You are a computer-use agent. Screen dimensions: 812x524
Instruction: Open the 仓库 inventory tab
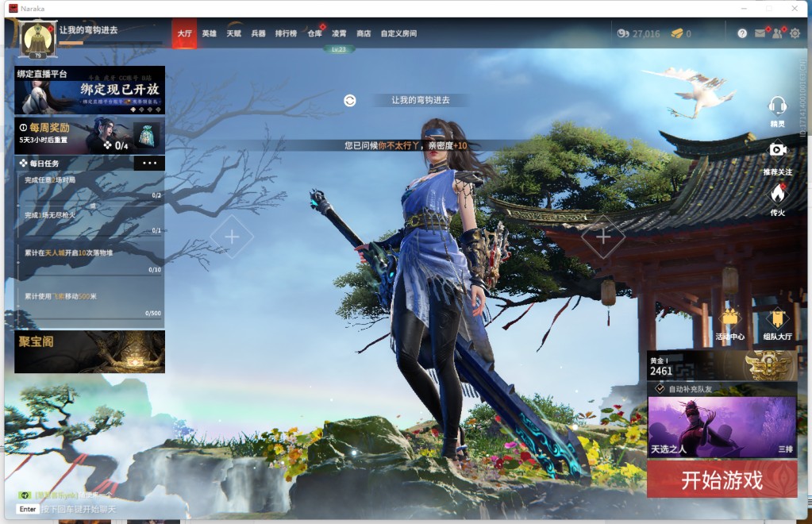coord(314,33)
